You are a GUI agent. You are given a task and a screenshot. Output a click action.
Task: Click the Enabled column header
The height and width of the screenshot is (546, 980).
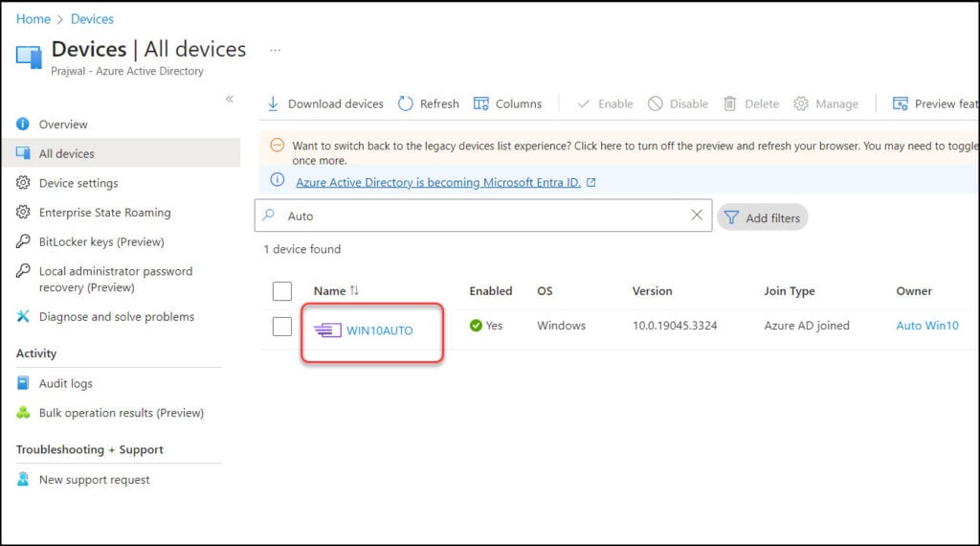pos(491,291)
